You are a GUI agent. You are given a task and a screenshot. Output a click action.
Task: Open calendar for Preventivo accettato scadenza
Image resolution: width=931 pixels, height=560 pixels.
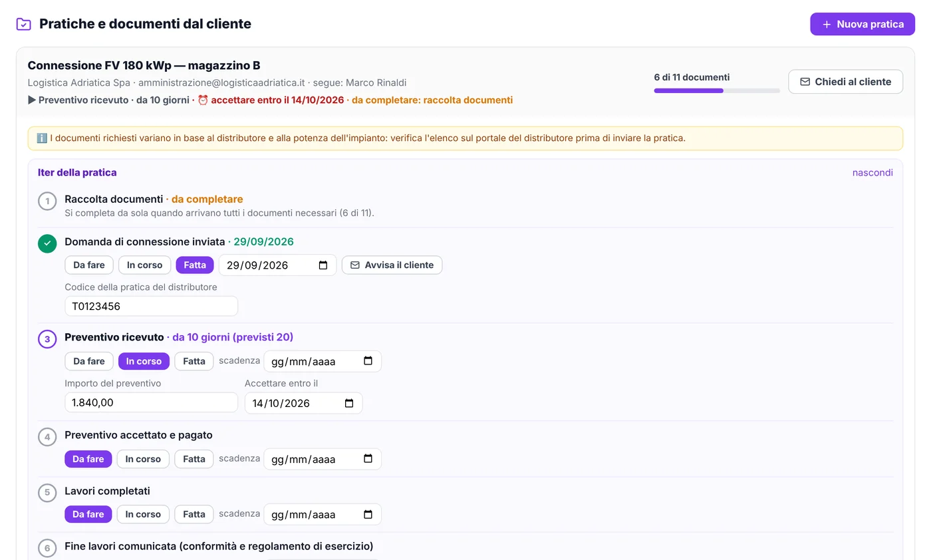(368, 459)
